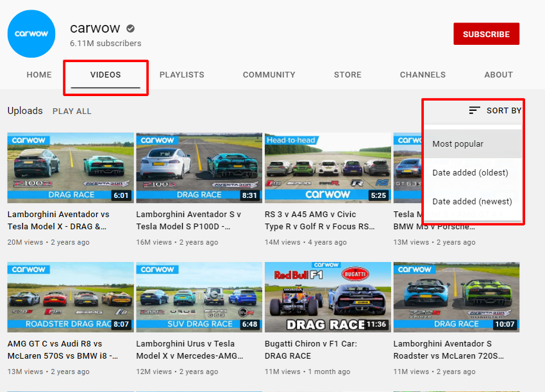Click the Uploads section heading
The height and width of the screenshot is (392, 545).
point(25,111)
